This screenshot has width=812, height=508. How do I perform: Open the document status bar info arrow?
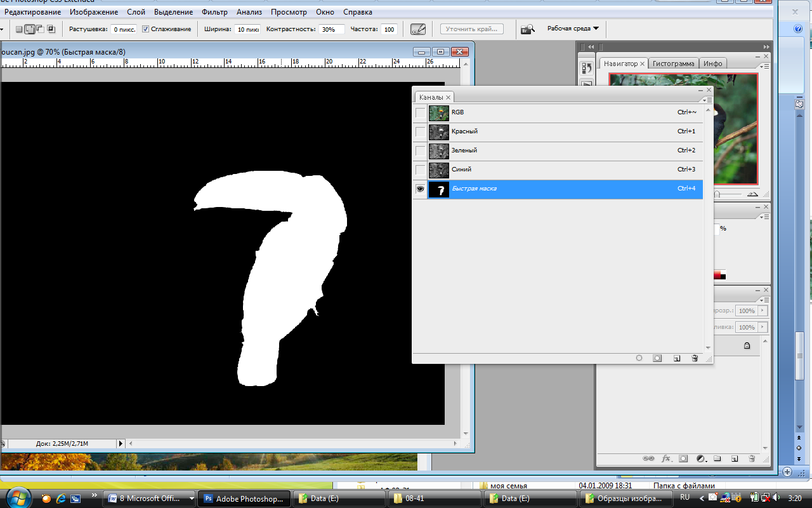121,443
